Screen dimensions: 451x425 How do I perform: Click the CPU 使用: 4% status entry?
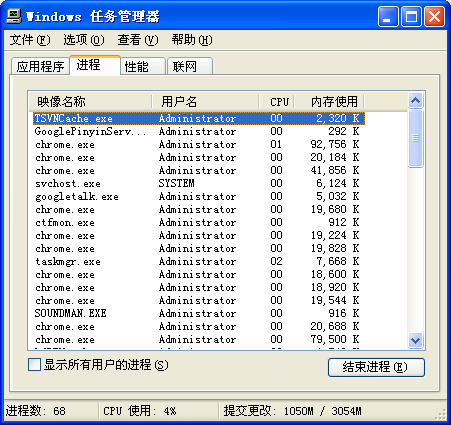tap(140, 411)
